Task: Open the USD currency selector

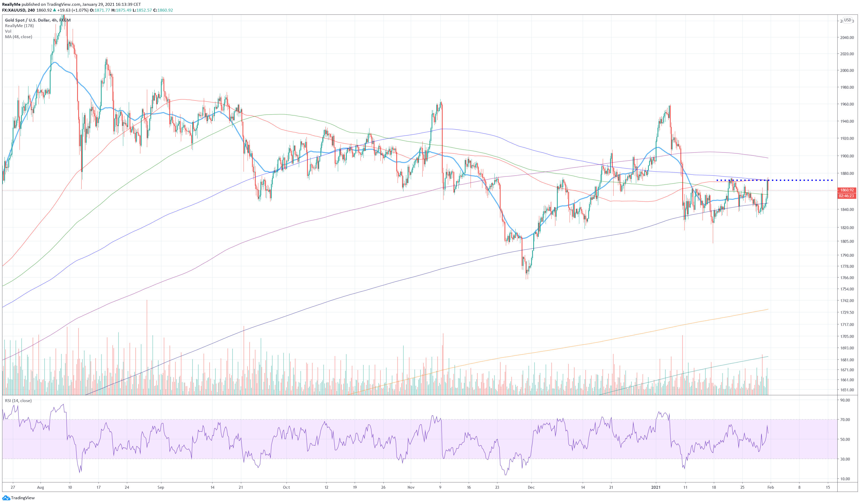Action: coord(847,20)
